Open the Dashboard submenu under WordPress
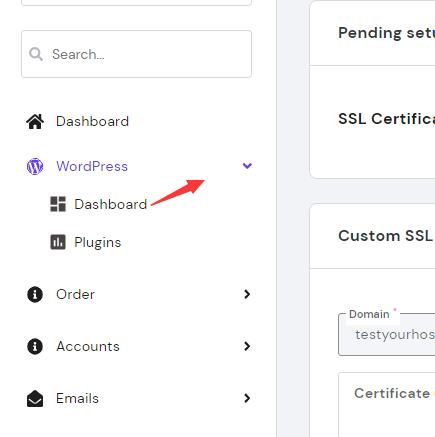435x437 pixels. pos(110,204)
